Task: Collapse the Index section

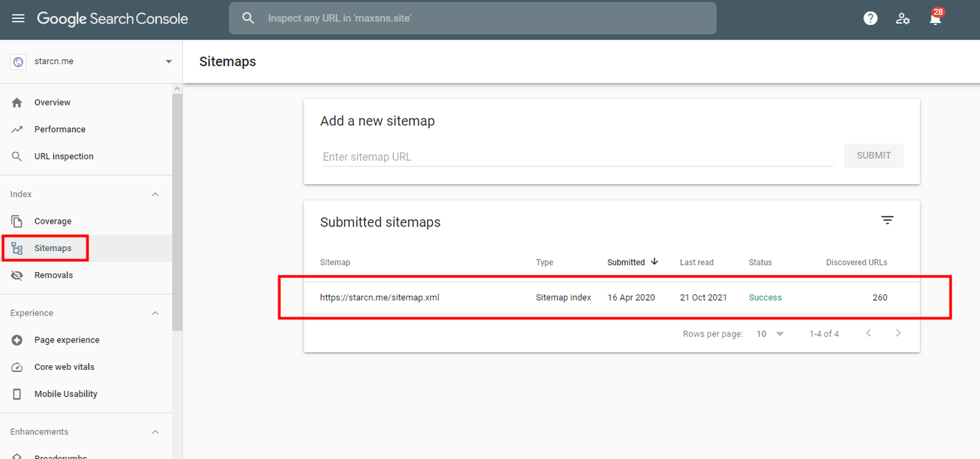Action: tap(155, 194)
